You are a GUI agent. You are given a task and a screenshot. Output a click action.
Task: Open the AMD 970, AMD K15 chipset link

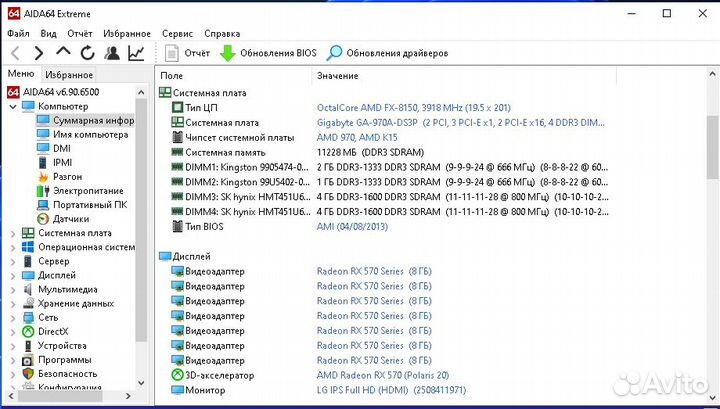357,137
